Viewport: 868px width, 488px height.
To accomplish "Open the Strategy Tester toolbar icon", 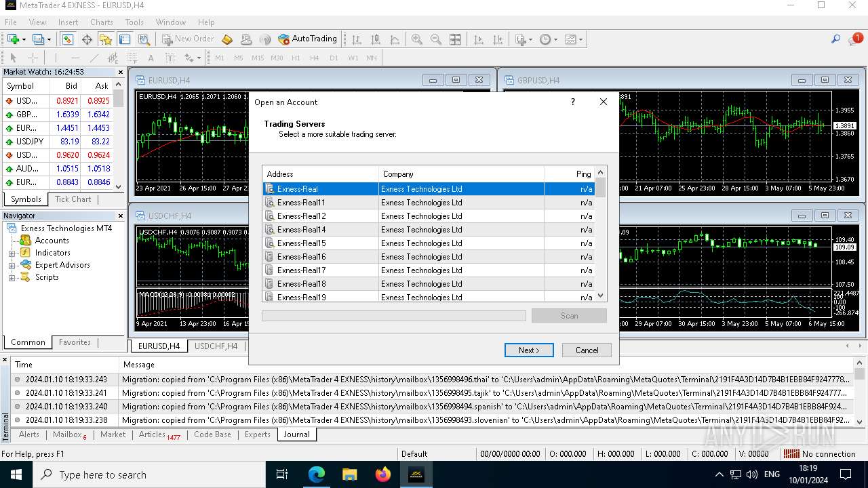I will click(143, 39).
